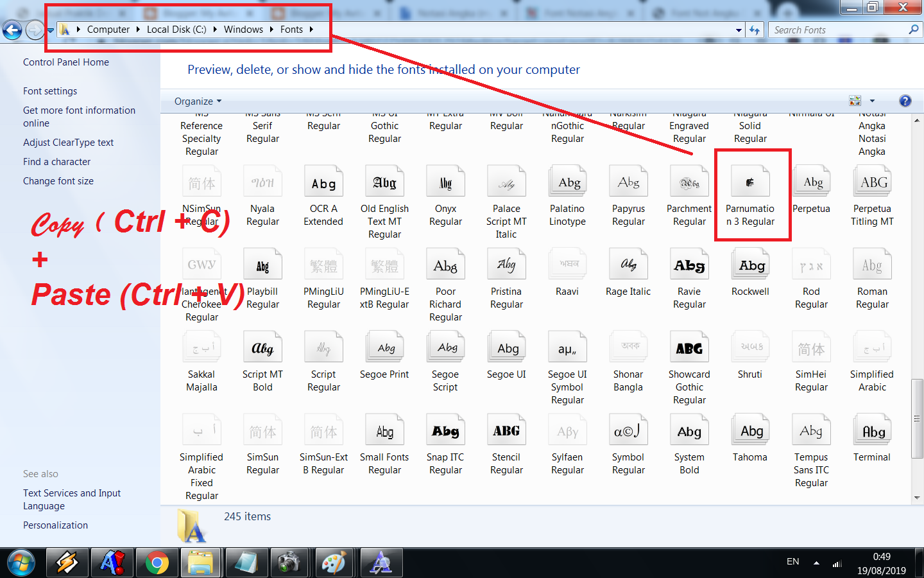The image size is (924, 578).
Task: Click the Back navigation button
Action: tap(12, 30)
